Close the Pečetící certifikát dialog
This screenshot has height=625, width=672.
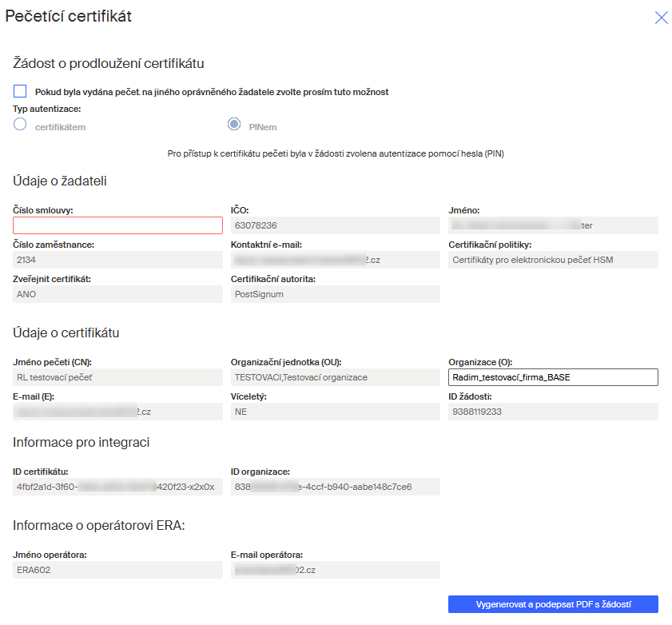pyautogui.click(x=661, y=18)
